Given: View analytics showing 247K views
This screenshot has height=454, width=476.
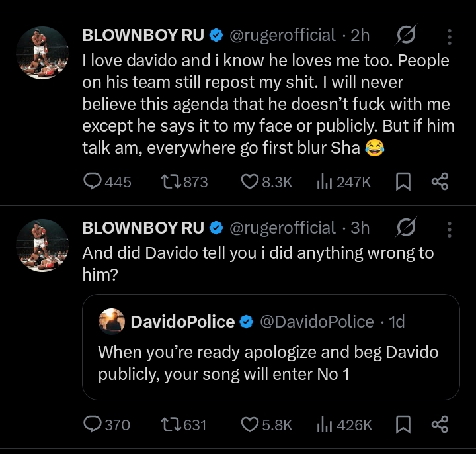Looking at the screenshot, I should click(x=324, y=181).
